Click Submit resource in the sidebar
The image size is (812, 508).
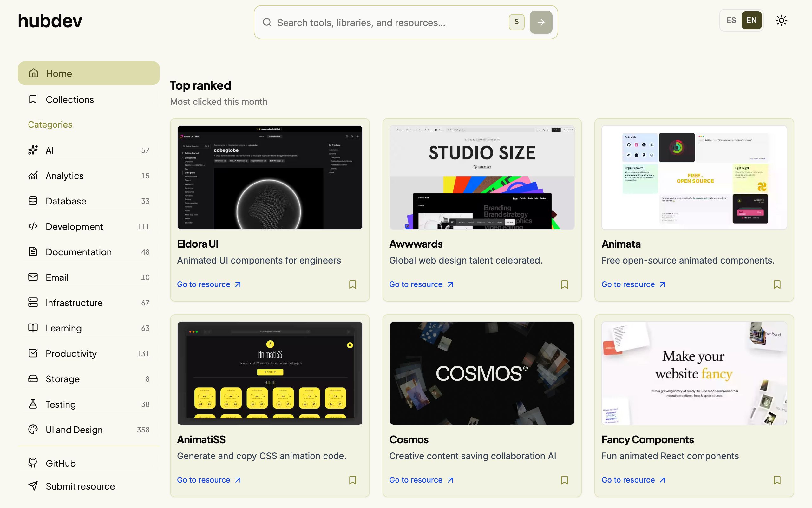point(88,486)
